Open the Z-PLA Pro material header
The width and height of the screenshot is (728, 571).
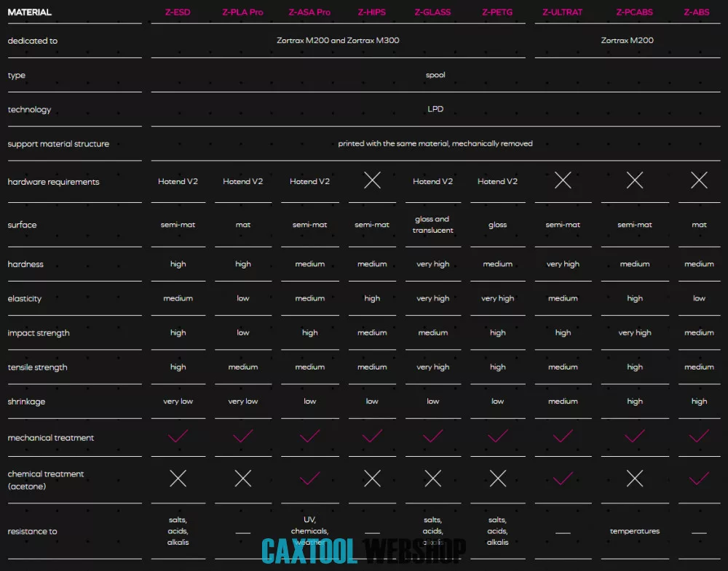point(242,12)
